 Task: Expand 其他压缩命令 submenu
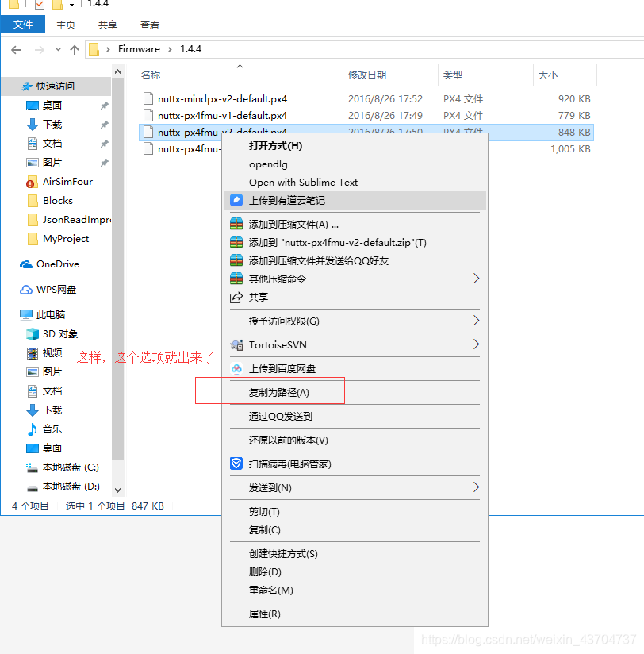click(355, 279)
